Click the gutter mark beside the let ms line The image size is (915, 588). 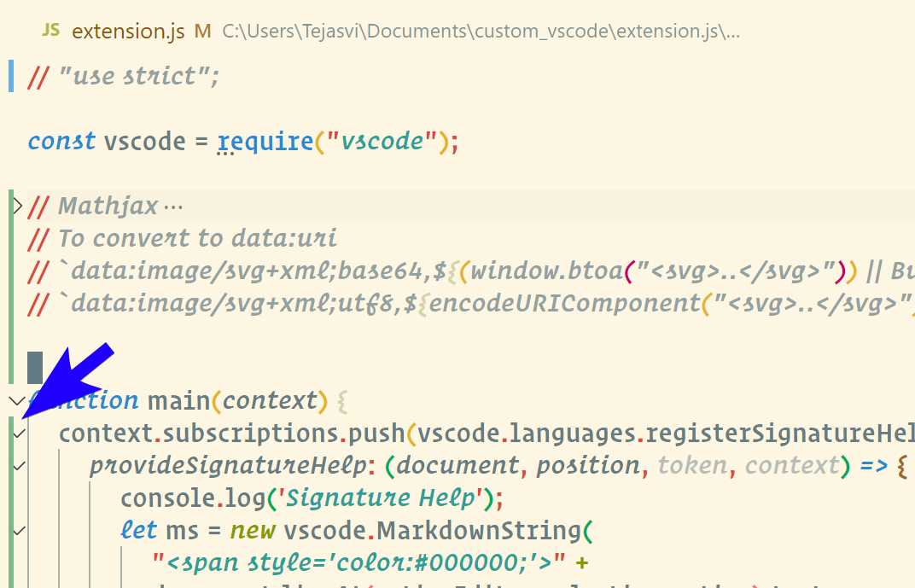click(x=19, y=530)
